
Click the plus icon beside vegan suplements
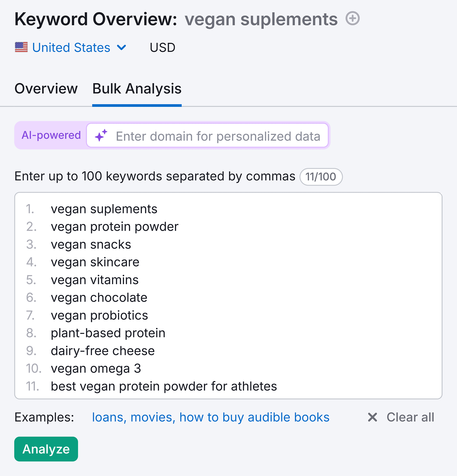(352, 18)
